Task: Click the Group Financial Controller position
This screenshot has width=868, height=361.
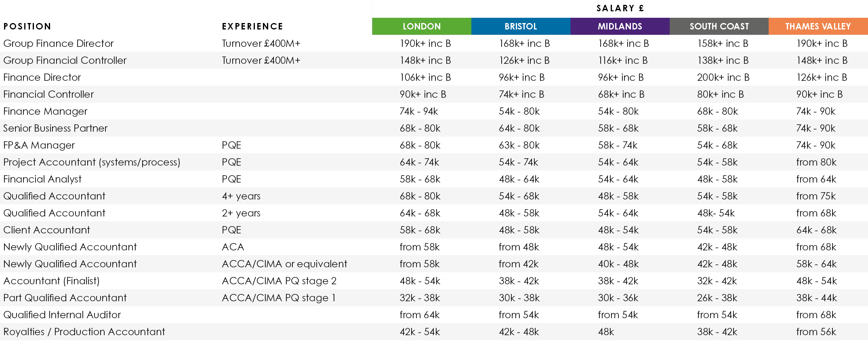Action: click(65, 61)
